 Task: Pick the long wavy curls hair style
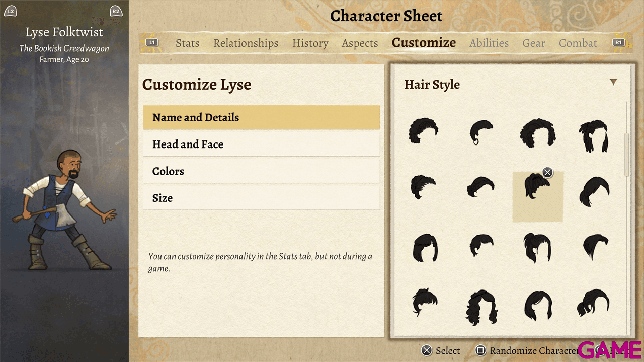click(x=482, y=308)
